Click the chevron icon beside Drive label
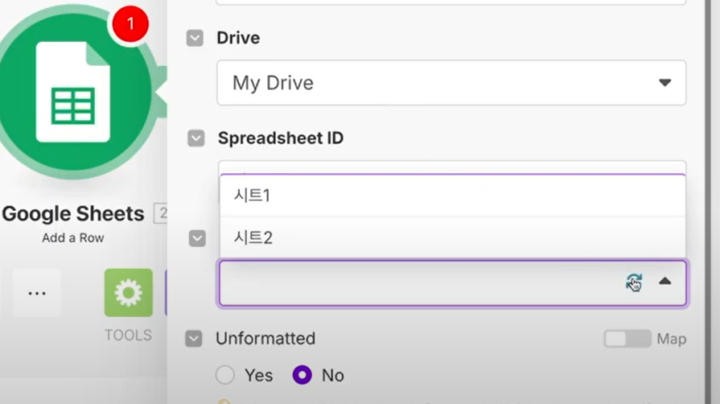The height and width of the screenshot is (404, 720). tap(195, 38)
